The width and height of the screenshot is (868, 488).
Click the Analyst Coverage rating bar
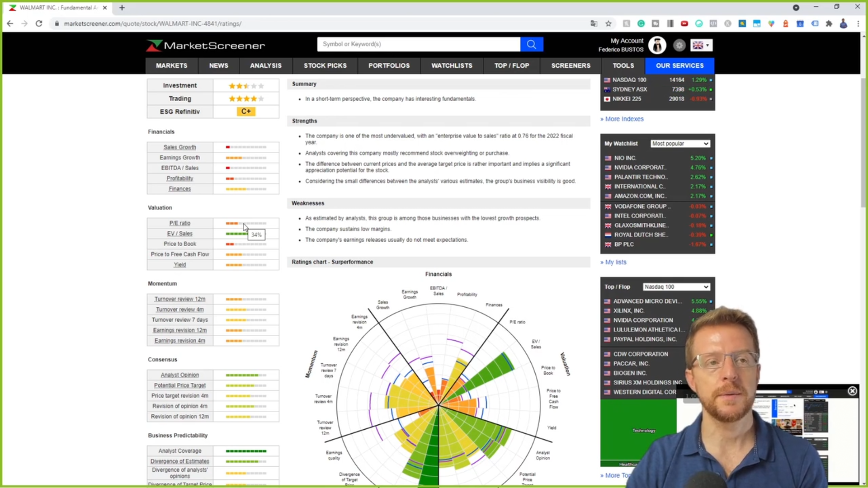(x=246, y=451)
